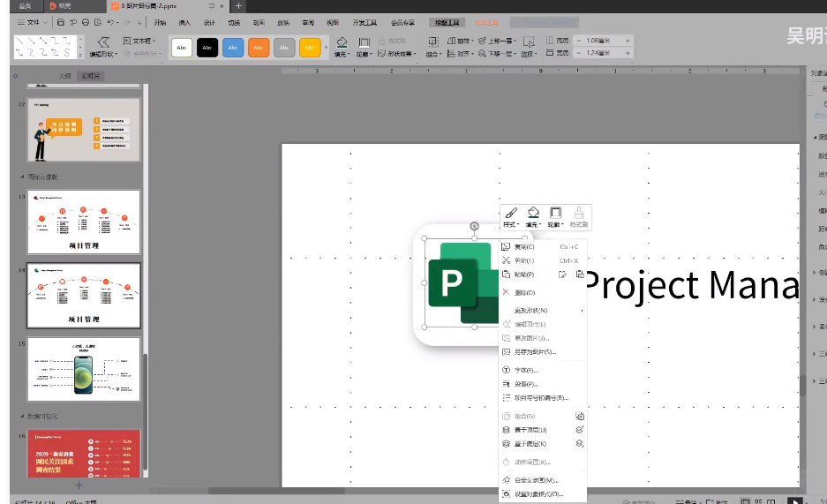
Task: Open the 绘图工具 Drawing Tools tab
Action: 447,23
